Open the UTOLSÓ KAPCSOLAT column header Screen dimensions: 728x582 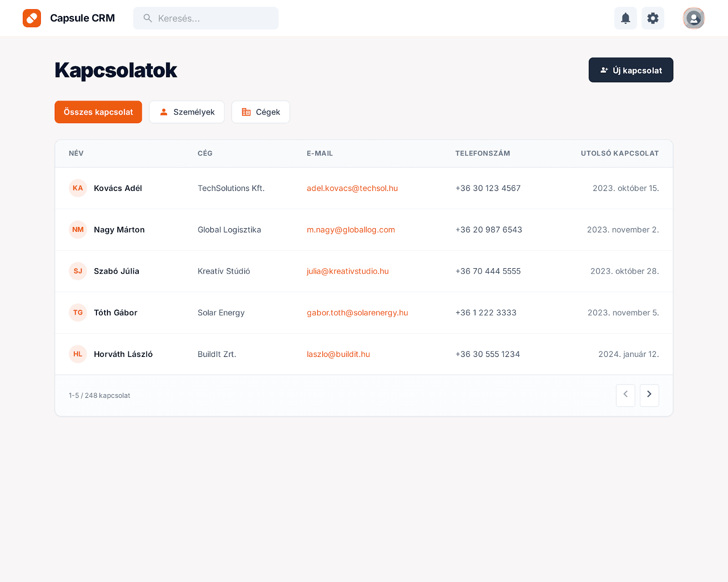point(619,153)
